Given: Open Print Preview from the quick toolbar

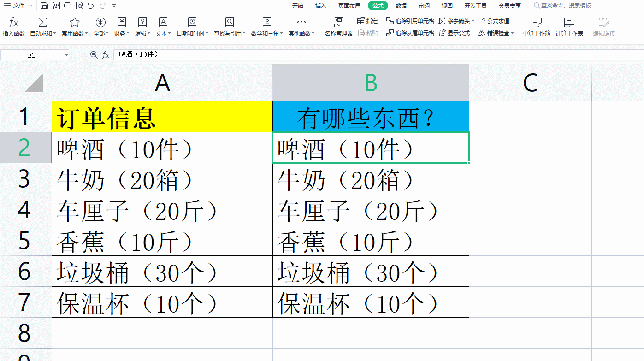Looking at the screenshot, I should coord(79,6).
